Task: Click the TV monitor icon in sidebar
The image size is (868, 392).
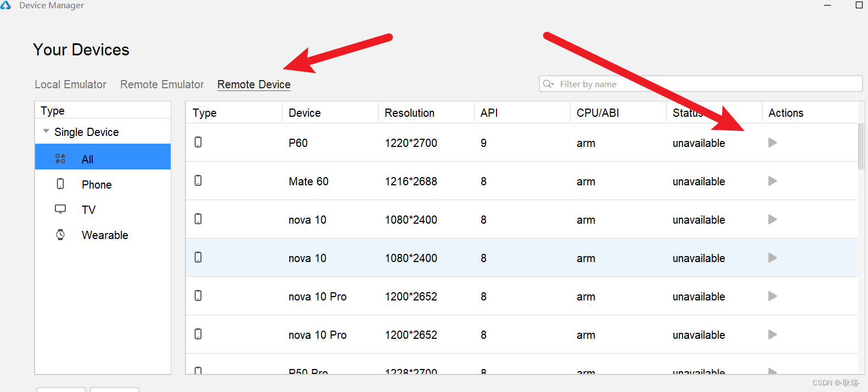Action: click(x=60, y=209)
